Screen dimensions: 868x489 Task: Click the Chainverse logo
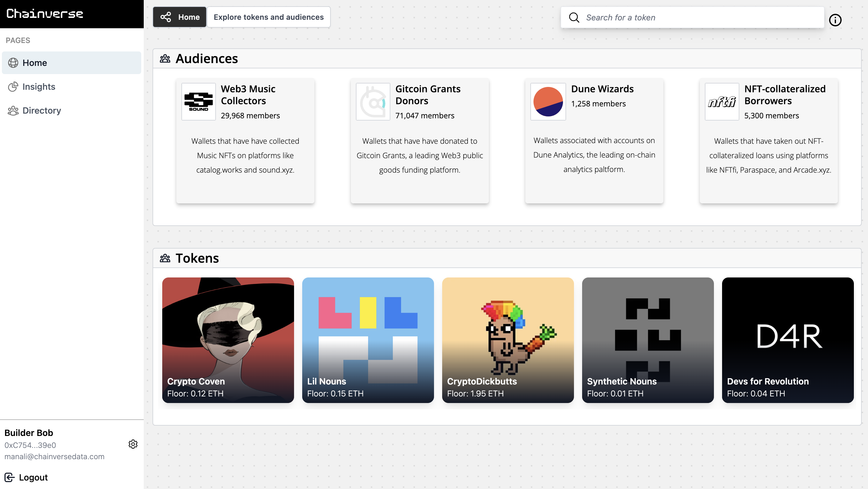click(45, 13)
